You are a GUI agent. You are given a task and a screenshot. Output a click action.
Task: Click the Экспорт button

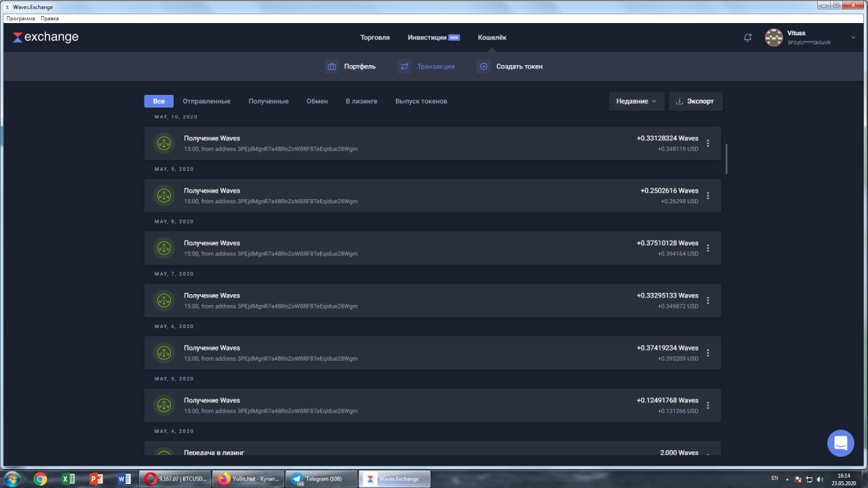696,101
